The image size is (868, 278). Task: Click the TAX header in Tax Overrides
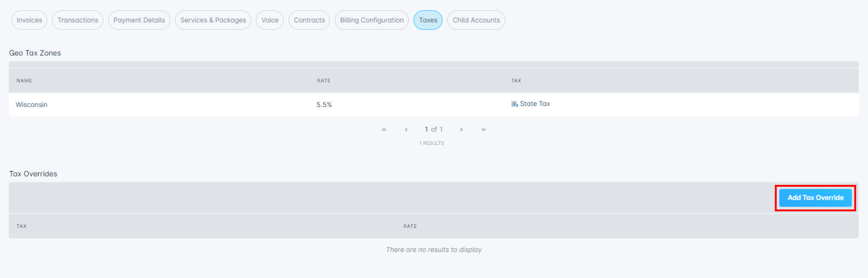pos(22,226)
